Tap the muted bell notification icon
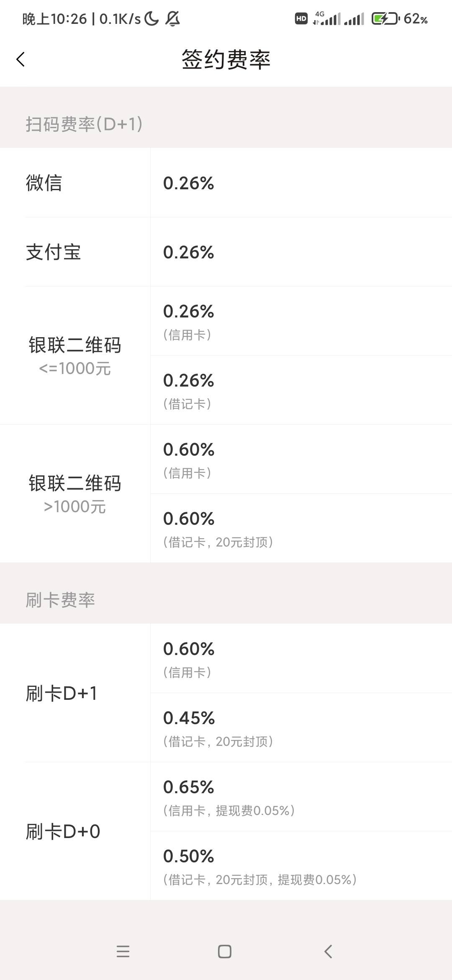Image resolution: width=452 pixels, height=980 pixels. point(172,18)
